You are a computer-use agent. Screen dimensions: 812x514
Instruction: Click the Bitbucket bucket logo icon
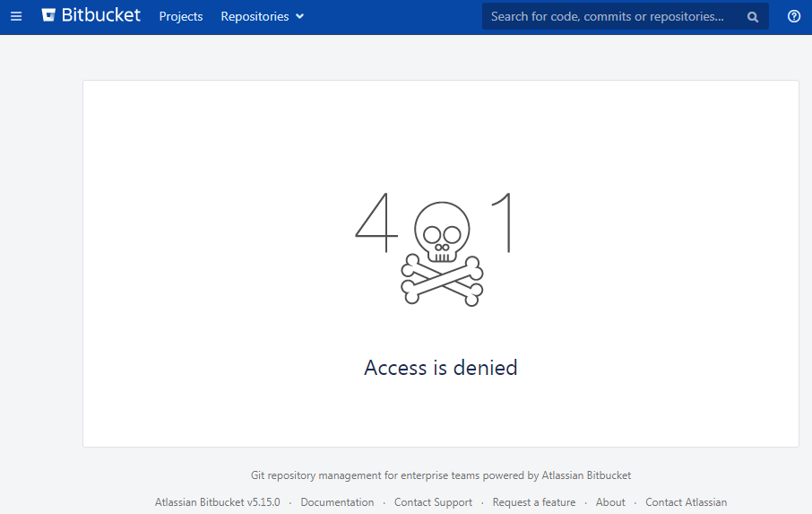(x=48, y=15)
